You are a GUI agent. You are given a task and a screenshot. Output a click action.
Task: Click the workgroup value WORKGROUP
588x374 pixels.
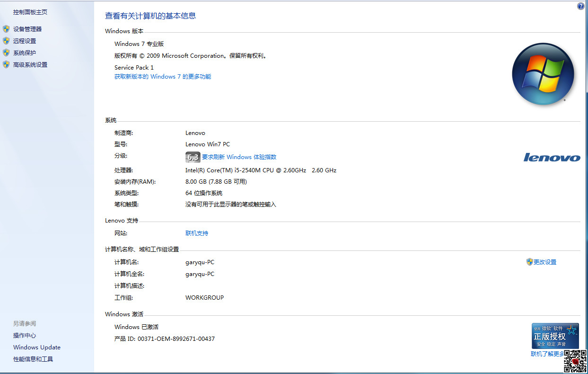(204, 298)
